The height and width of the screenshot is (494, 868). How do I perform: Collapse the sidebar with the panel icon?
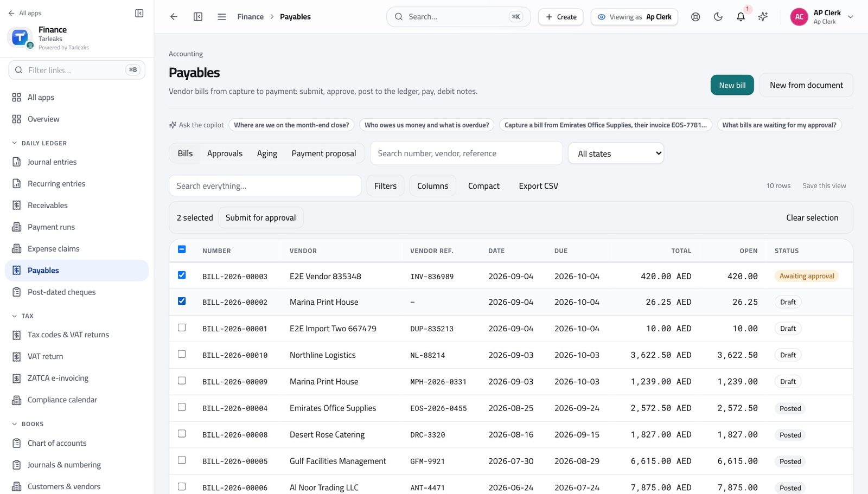coord(139,13)
